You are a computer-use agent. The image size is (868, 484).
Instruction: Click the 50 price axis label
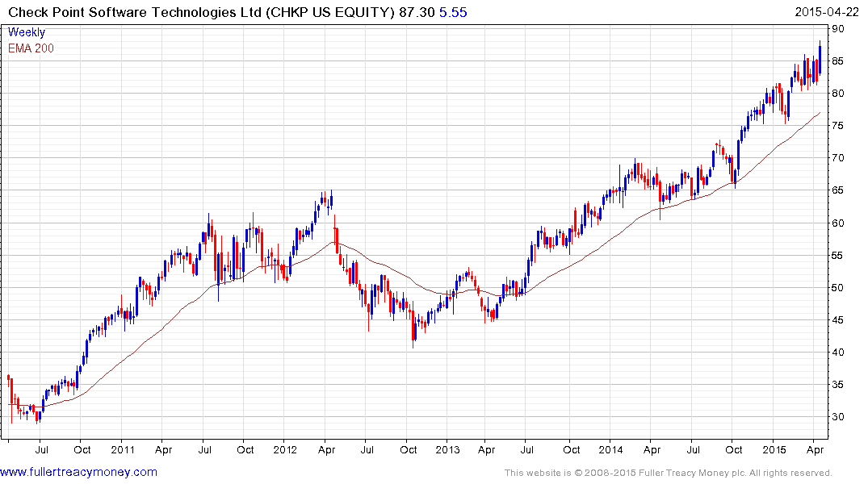837,288
